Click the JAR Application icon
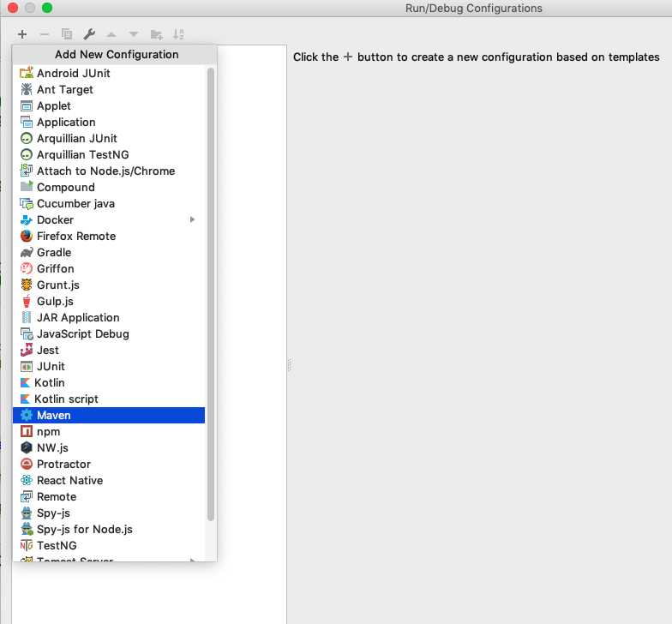Image resolution: width=672 pixels, height=624 pixels. tap(27, 317)
